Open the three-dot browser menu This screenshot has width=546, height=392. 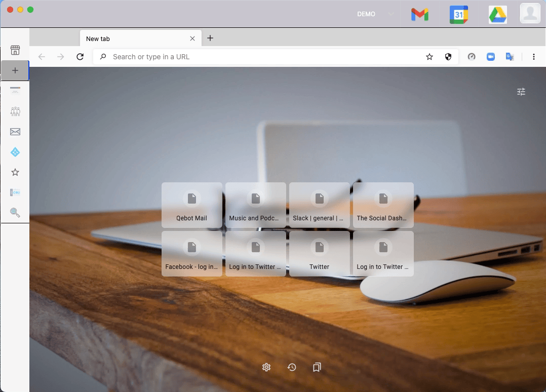pos(534,57)
